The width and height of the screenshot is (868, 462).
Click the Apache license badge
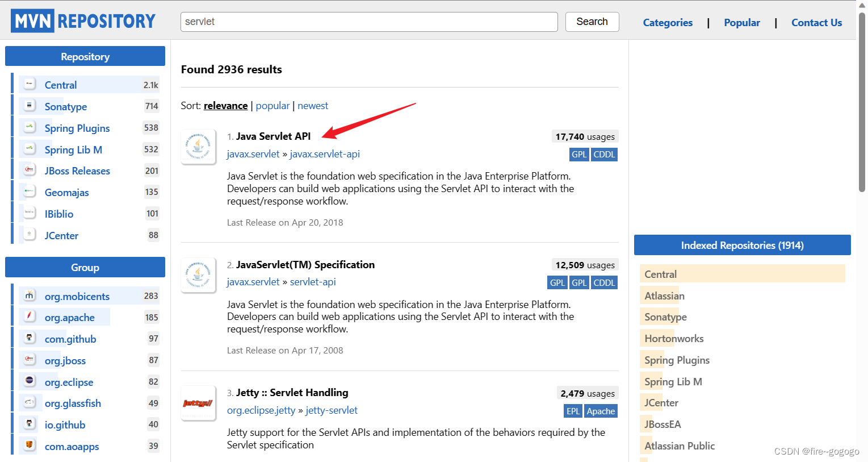click(601, 411)
